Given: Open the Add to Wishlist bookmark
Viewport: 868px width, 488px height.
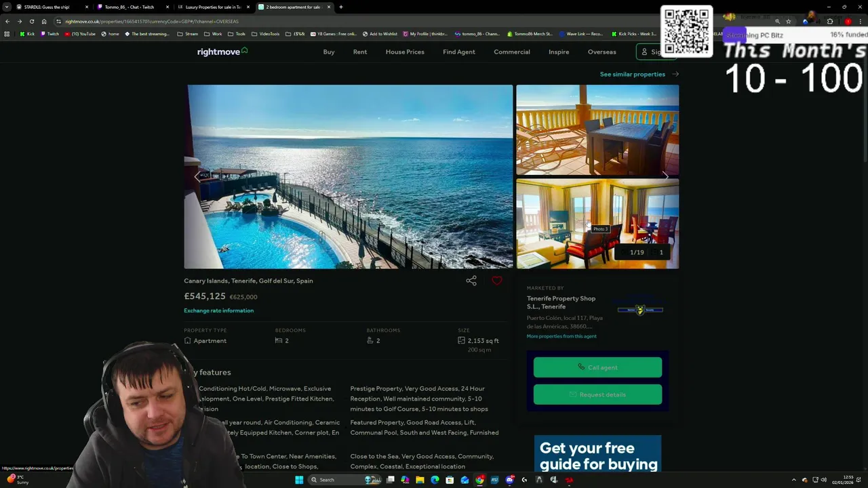Looking at the screenshot, I should click(380, 34).
